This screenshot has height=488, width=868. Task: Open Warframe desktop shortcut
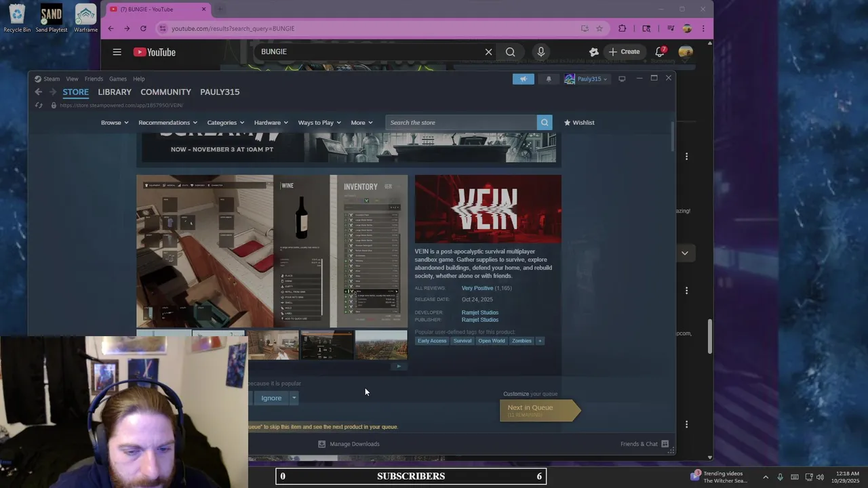click(x=85, y=18)
